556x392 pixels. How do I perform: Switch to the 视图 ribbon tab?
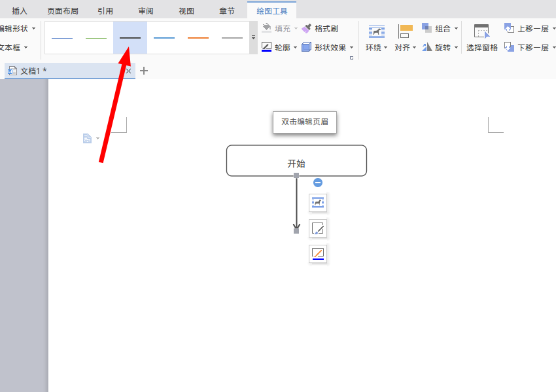(186, 10)
